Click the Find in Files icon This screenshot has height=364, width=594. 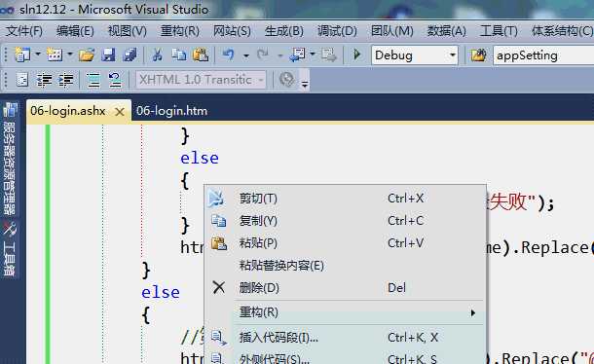pyautogui.click(x=478, y=55)
